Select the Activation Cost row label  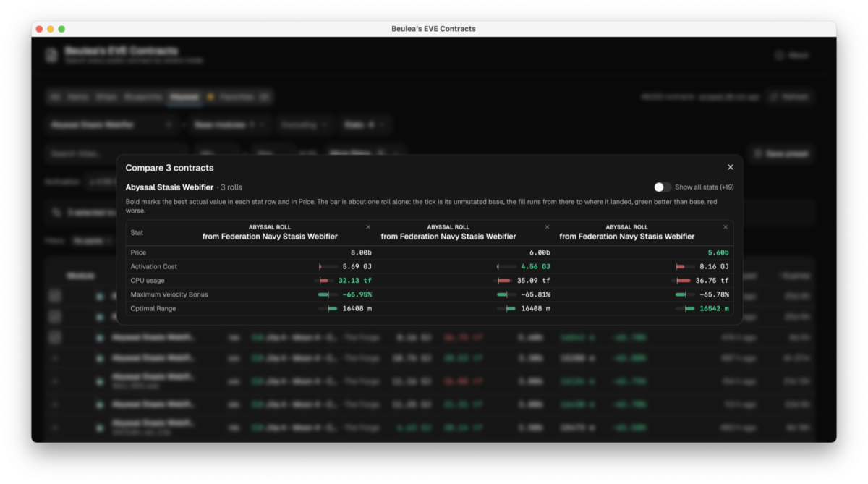pyautogui.click(x=154, y=267)
